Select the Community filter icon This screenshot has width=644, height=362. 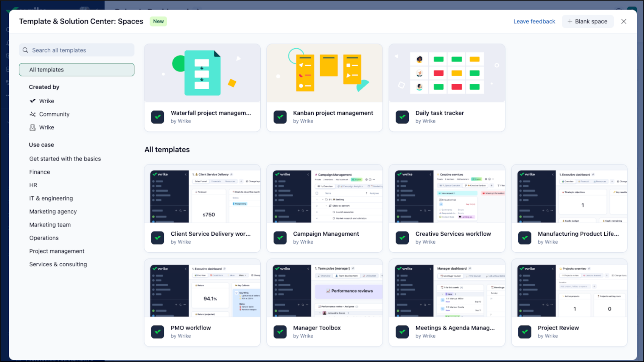pyautogui.click(x=33, y=114)
